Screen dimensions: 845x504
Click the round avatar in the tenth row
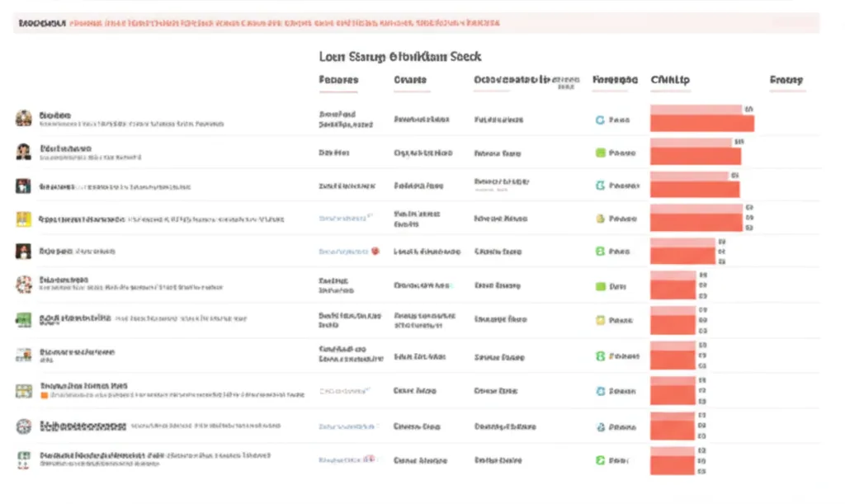pos(23,426)
